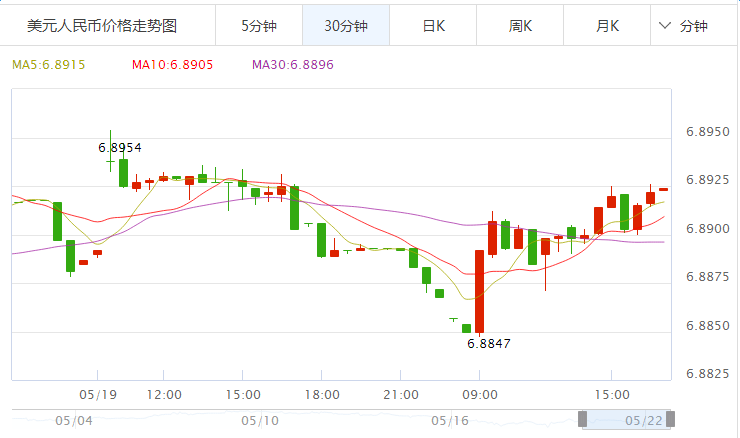Click the 09:00 x-axis time label
740x438 pixels.
(479, 395)
